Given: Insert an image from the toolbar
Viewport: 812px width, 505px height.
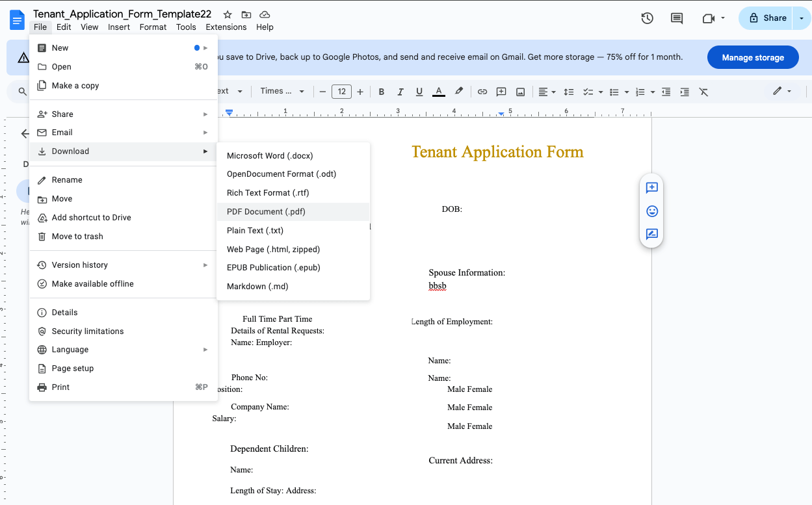Looking at the screenshot, I should point(520,92).
